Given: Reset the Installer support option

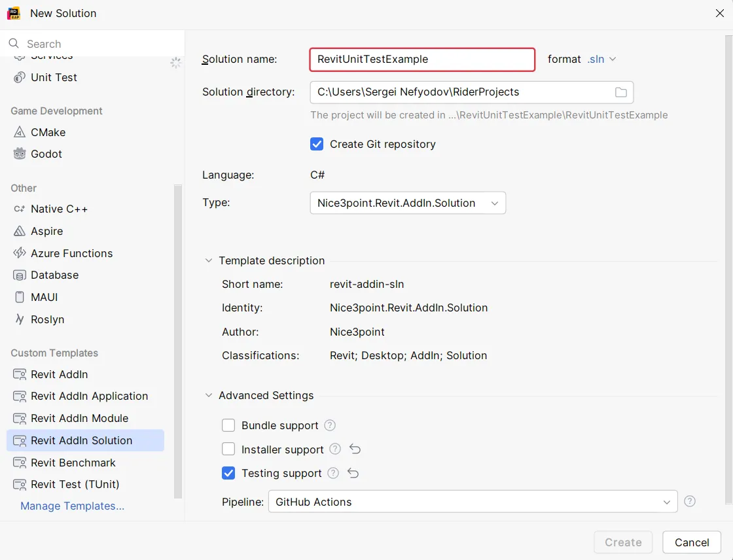Looking at the screenshot, I should (355, 449).
